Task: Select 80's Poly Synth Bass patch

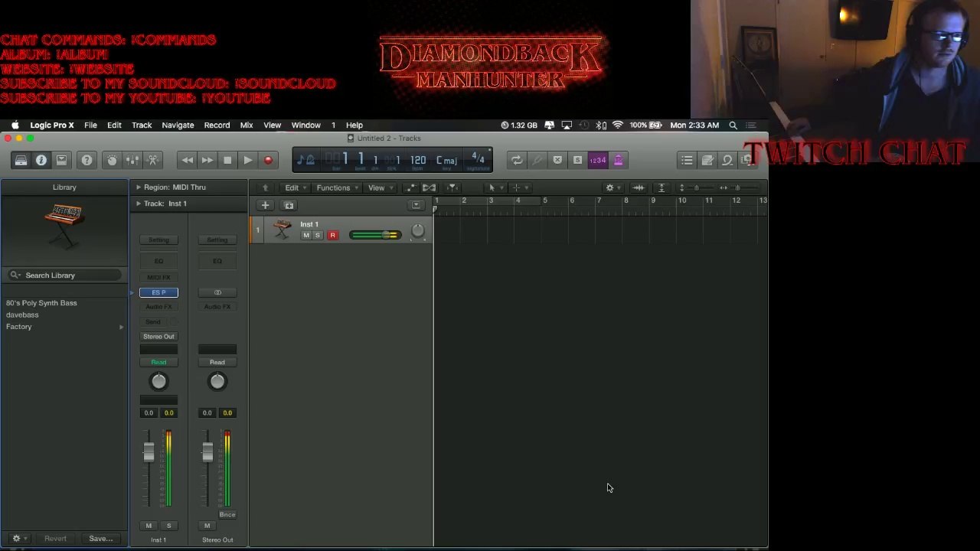Action: [41, 303]
